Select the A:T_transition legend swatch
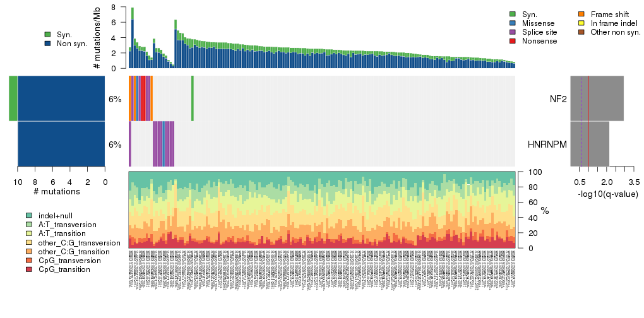Viewport: 644px width, 318px height. (x=29, y=233)
